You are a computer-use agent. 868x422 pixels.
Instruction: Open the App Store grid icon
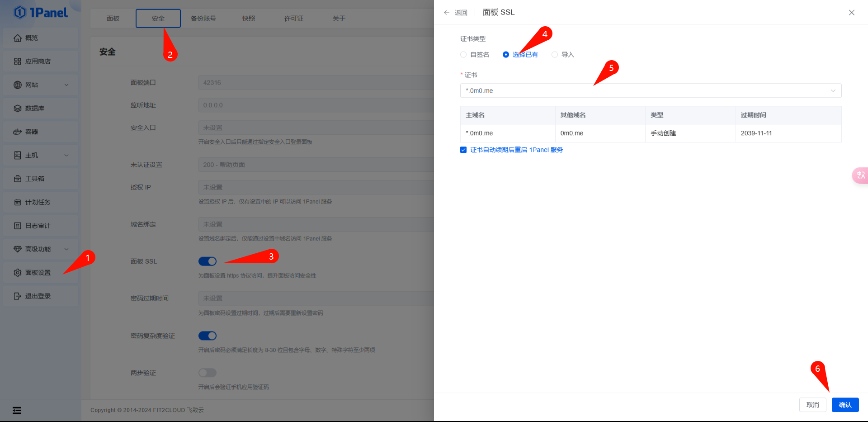click(18, 62)
